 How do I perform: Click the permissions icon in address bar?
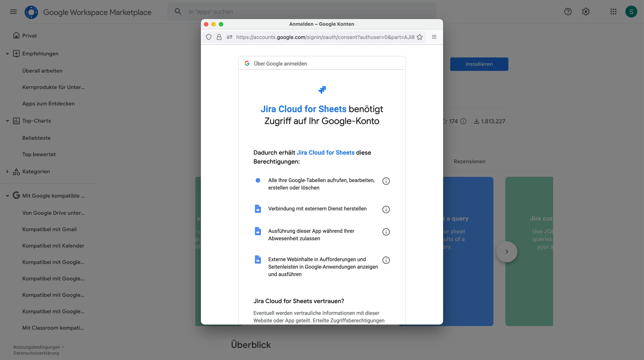coord(230,37)
